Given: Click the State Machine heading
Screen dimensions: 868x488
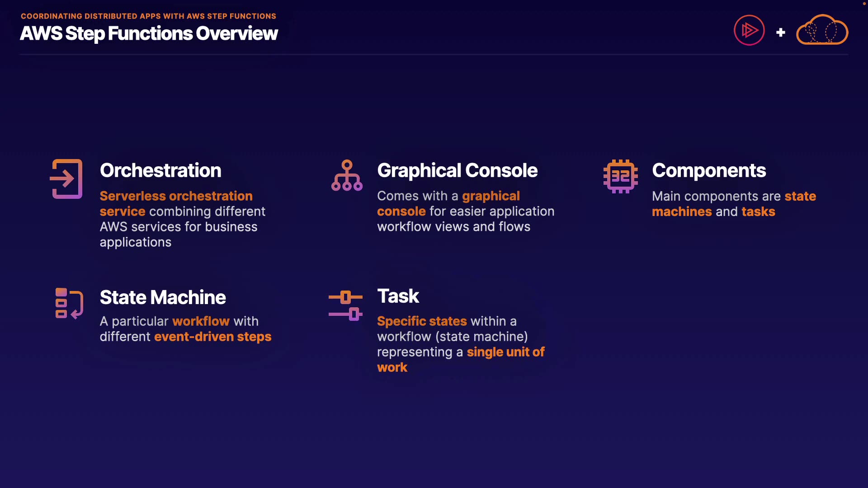Looking at the screenshot, I should pyautogui.click(x=163, y=297).
